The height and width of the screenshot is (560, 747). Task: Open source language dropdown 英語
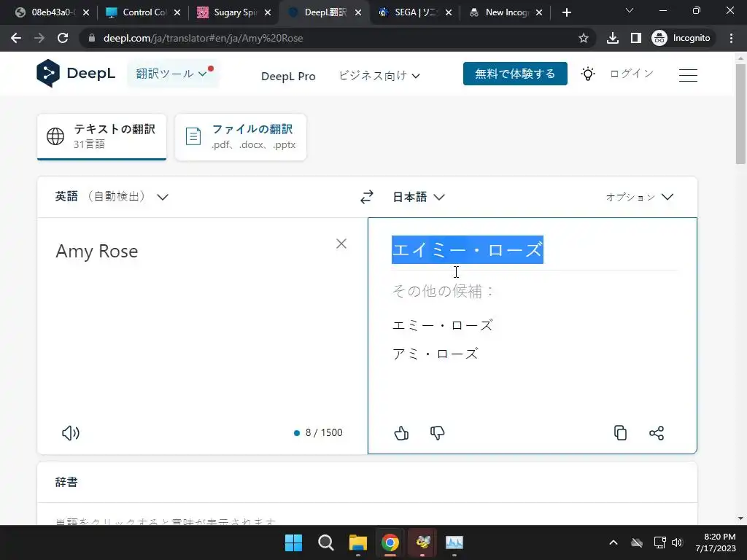click(x=112, y=197)
